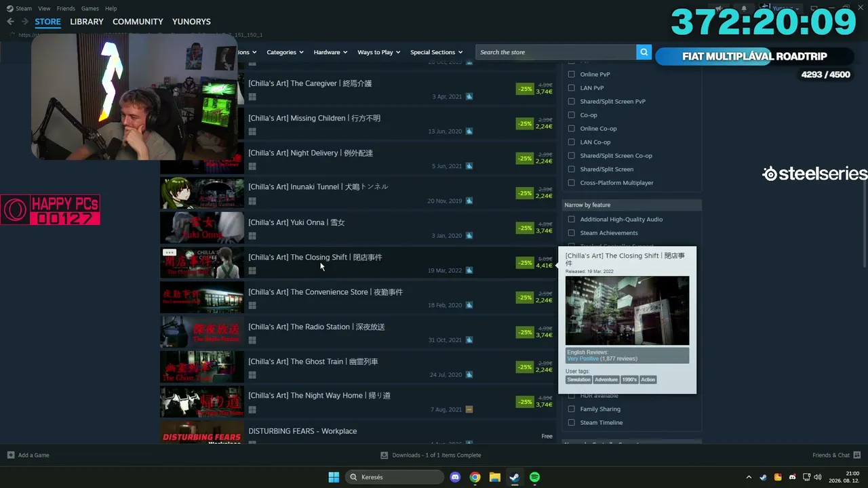The width and height of the screenshot is (868, 488).
Task: Open Discord from the taskbar
Action: pyautogui.click(x=455, y=477)
